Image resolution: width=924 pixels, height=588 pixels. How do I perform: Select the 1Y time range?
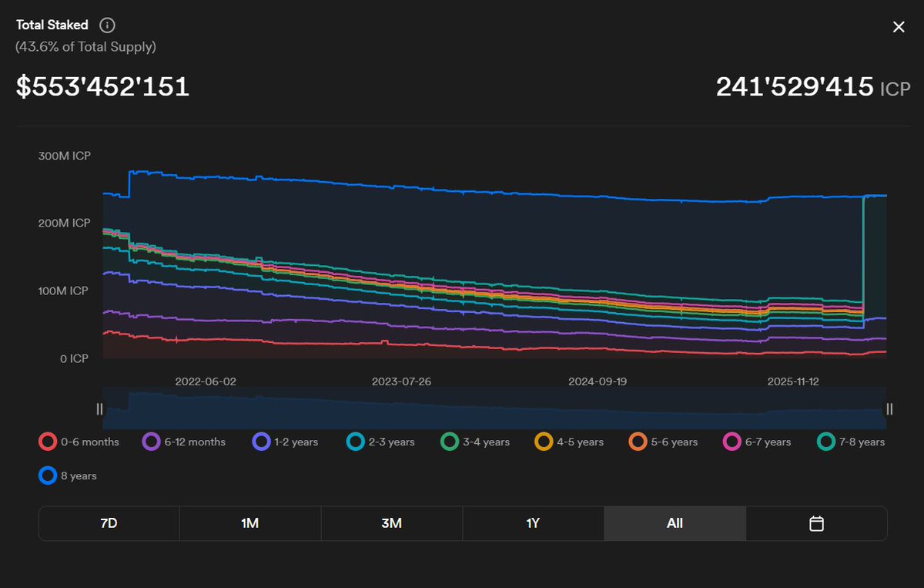point(534,523)
